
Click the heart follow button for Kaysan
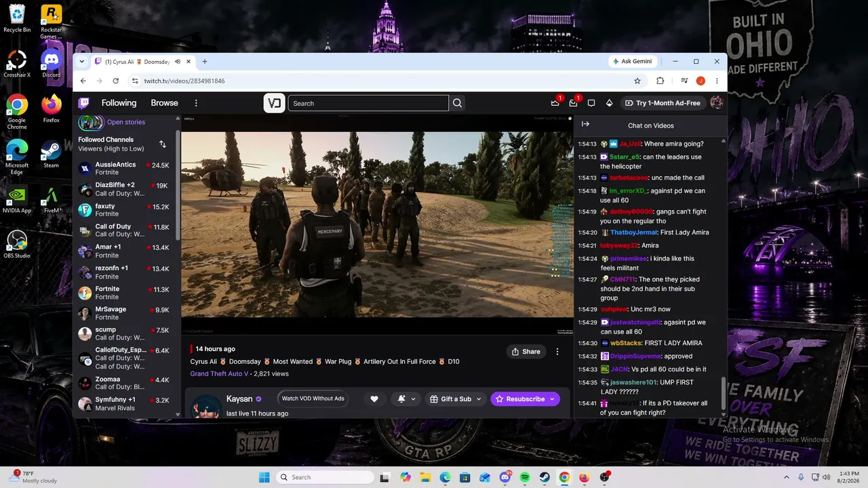(374, 399)
